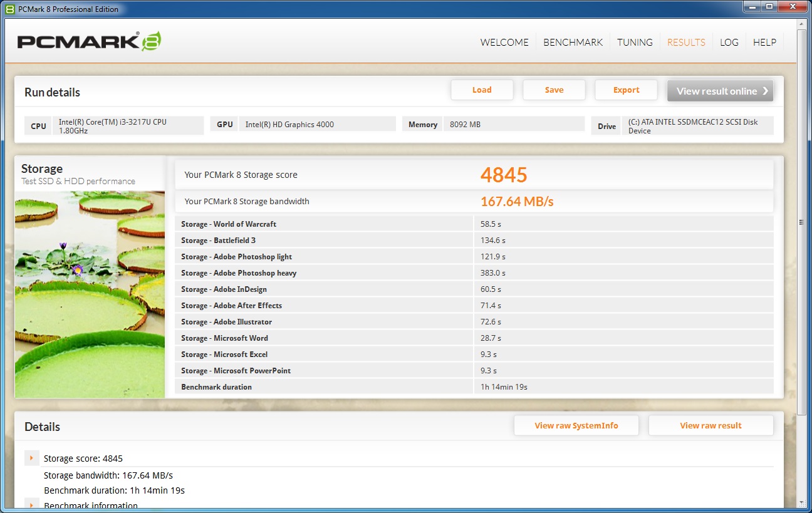
Task: Select "Storage - Adobe Illustrator" label
Action: (226, 322)
